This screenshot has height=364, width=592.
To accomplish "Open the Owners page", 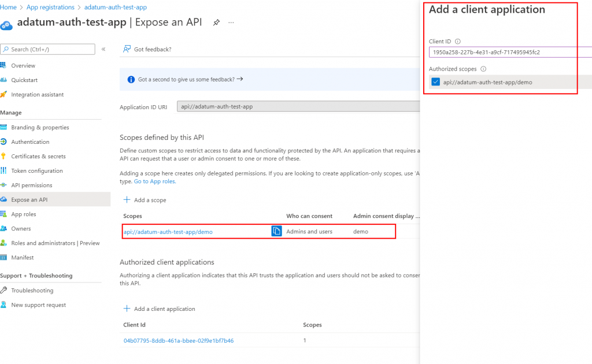I will coord(21,229).
